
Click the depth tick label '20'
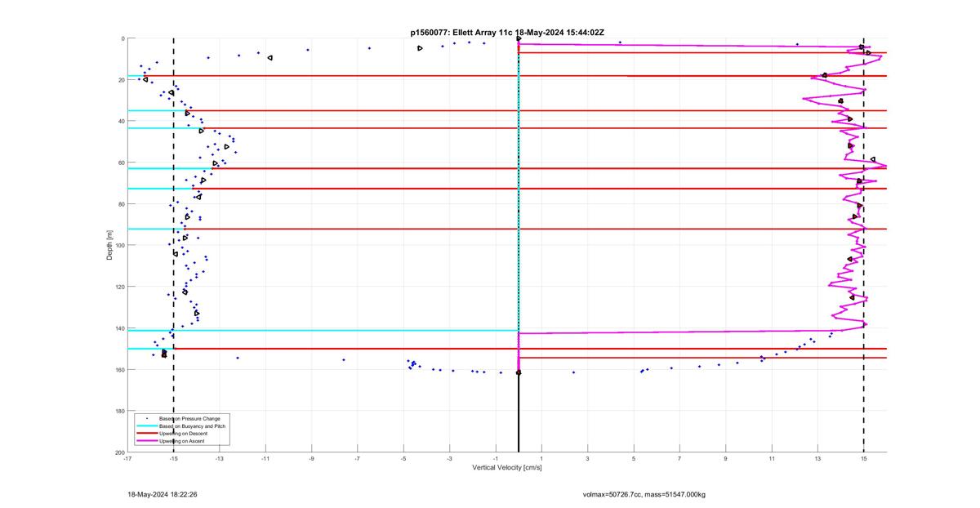pyautogui.click(x=121, y=80)
